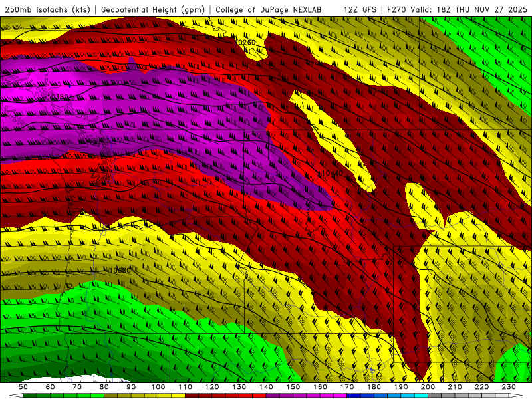Screen dimensions: 532x399
Task: Click the 190 kts colorbar label
Action: tap(401, 387)
